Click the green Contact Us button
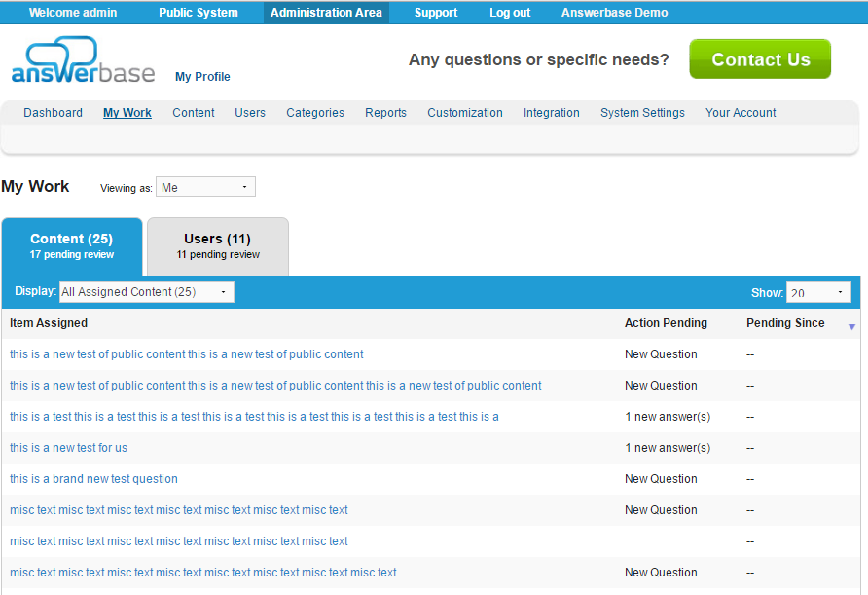 pyautogui.click(x=760, y=58)
